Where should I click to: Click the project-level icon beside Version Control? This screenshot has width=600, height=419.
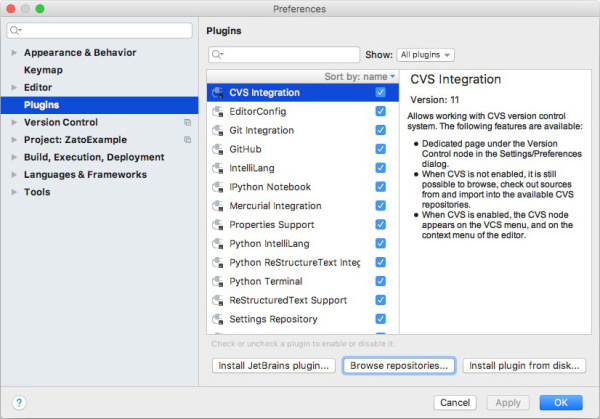click(x=188, y=122)
